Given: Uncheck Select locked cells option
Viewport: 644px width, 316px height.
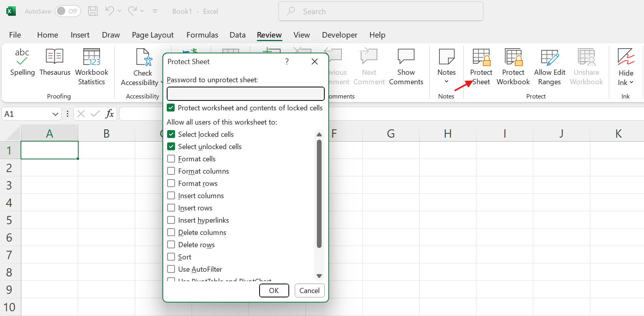Looking at the screenshot, I should (x=171, y=134).
